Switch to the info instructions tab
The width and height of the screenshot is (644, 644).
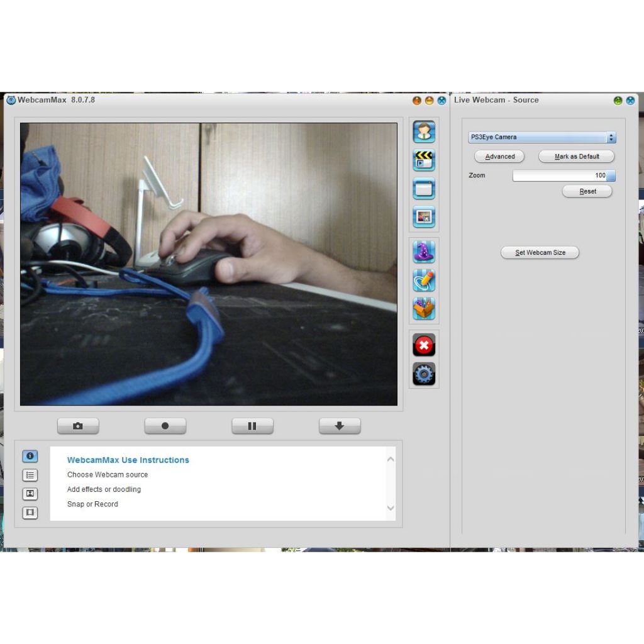pos(30,457)
